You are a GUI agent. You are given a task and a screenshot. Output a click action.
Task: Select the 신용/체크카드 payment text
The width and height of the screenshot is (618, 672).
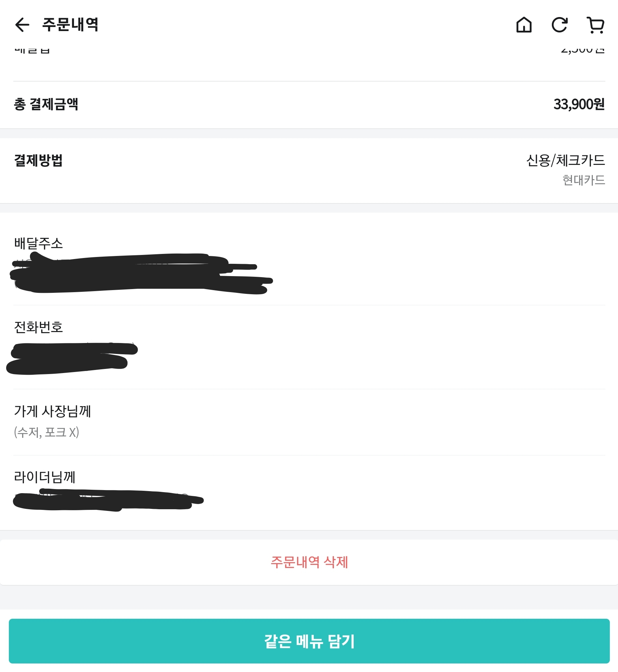(565, 160)
